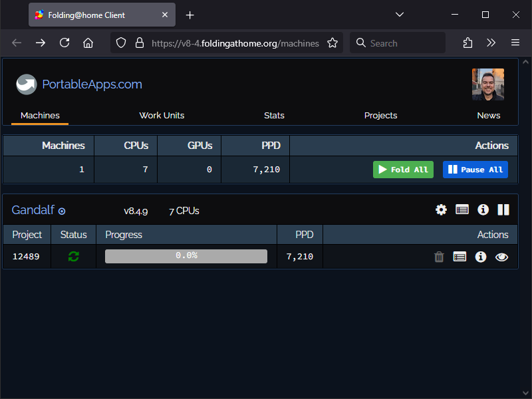
Task: View log for work unit 12489
Action: tap(460, 257)
